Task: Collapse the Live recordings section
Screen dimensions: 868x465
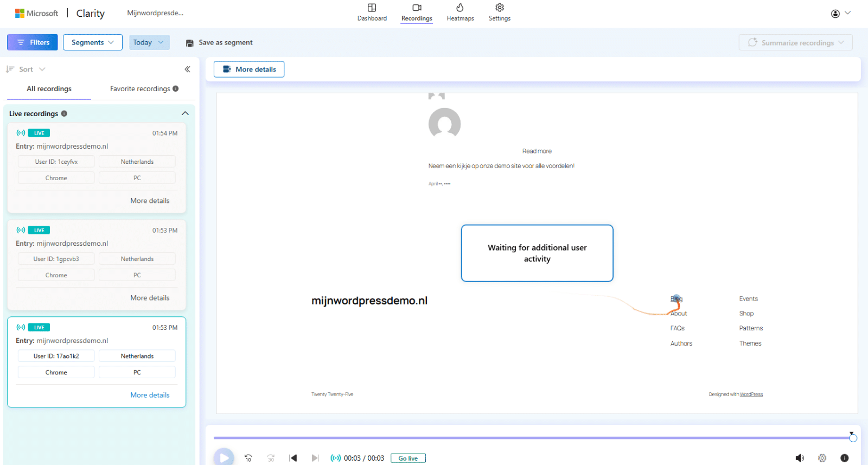Action: [185, 113]
